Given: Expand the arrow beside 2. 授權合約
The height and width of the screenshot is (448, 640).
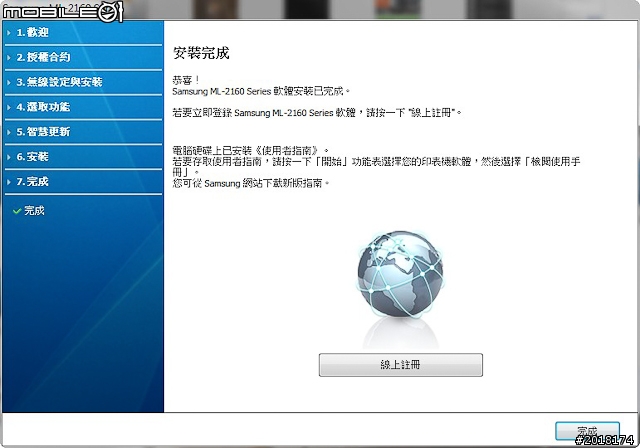Looking at the screenshot, I should [x=9, y=58].
